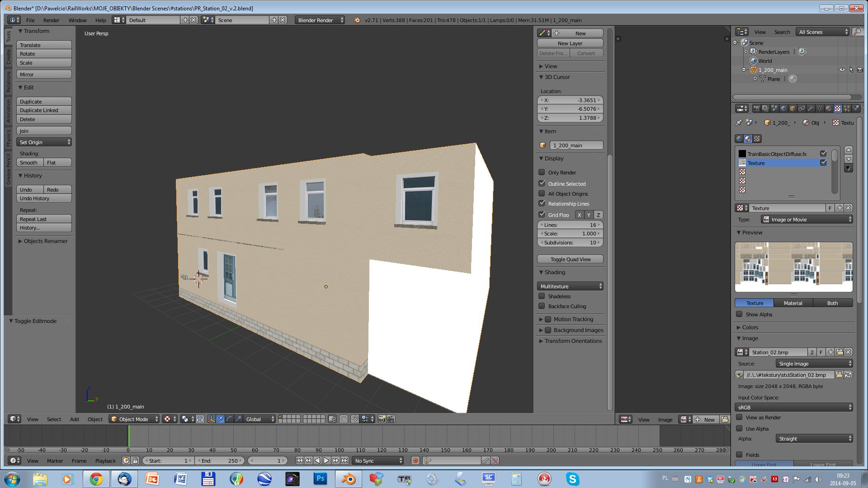This screenshot has width=868, height=488.
Task: Toggle visibility eye of 1_200_main object
Action: 842,70
